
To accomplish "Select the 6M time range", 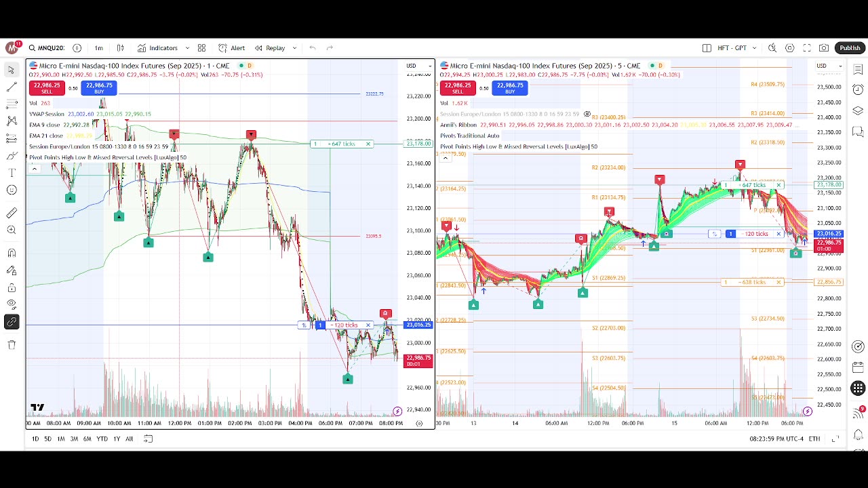I will point(87,439).
